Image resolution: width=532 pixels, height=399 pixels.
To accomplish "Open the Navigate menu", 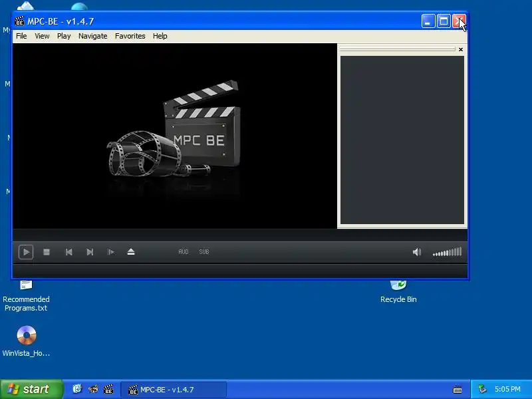I will pos(92,36).
